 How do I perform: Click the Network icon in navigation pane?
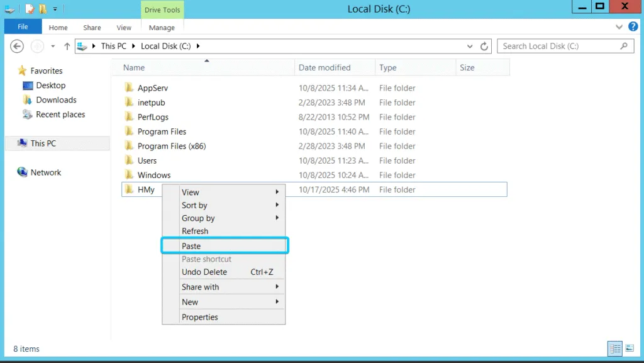click(x=23, y=172)
